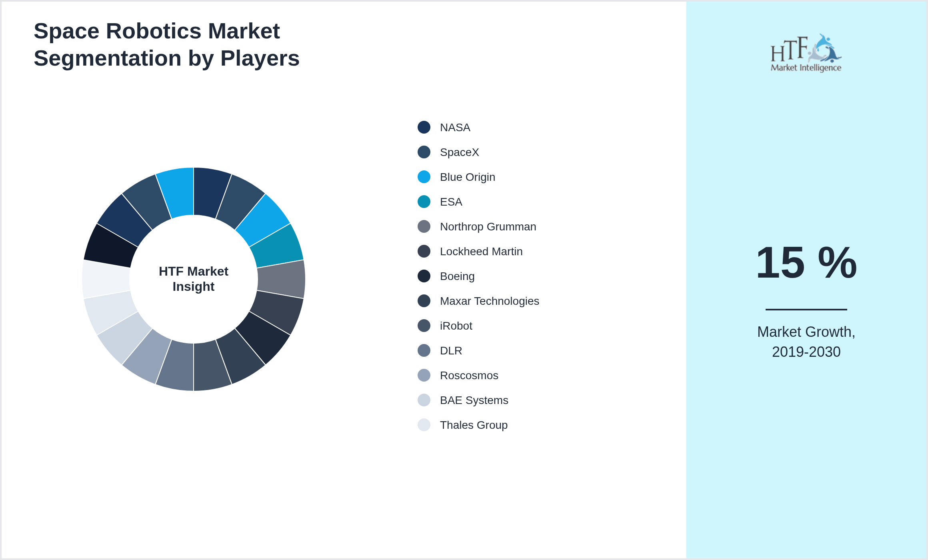This screenshot has height=560, width=928.
Task: Click the HTF Market Intelligence logo
Action: [x=806, y=53]
